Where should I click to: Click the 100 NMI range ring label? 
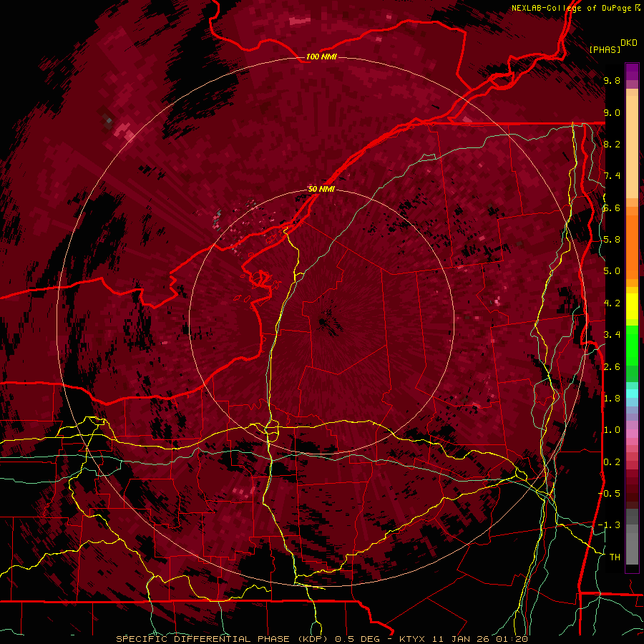point(321,57)
